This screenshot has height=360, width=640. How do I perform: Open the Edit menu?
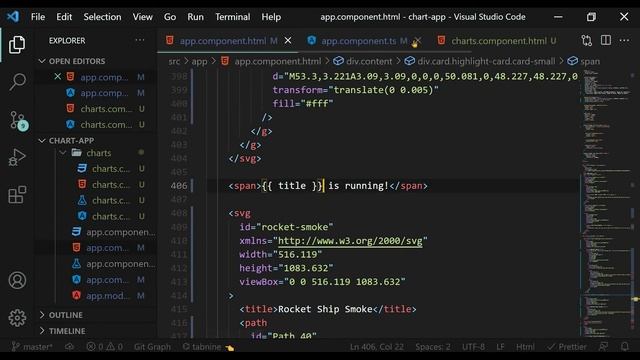tap(64, 17)
